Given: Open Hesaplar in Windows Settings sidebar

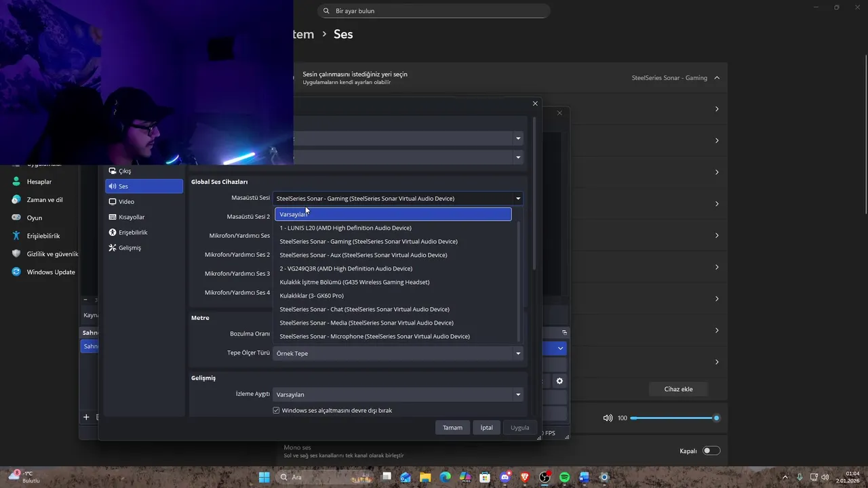Looking at the screenshot, I should (x=41, y=182).
